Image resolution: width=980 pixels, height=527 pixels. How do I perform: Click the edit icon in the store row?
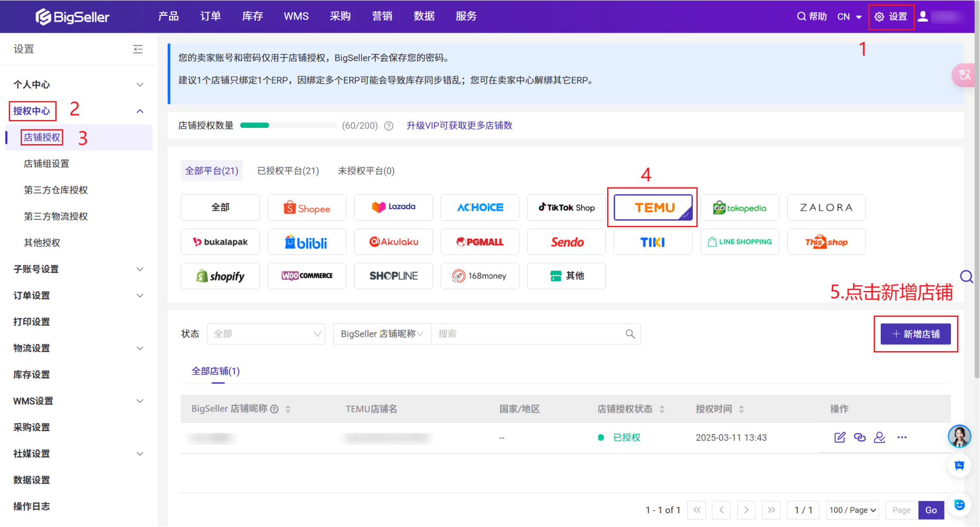(840, 437)
